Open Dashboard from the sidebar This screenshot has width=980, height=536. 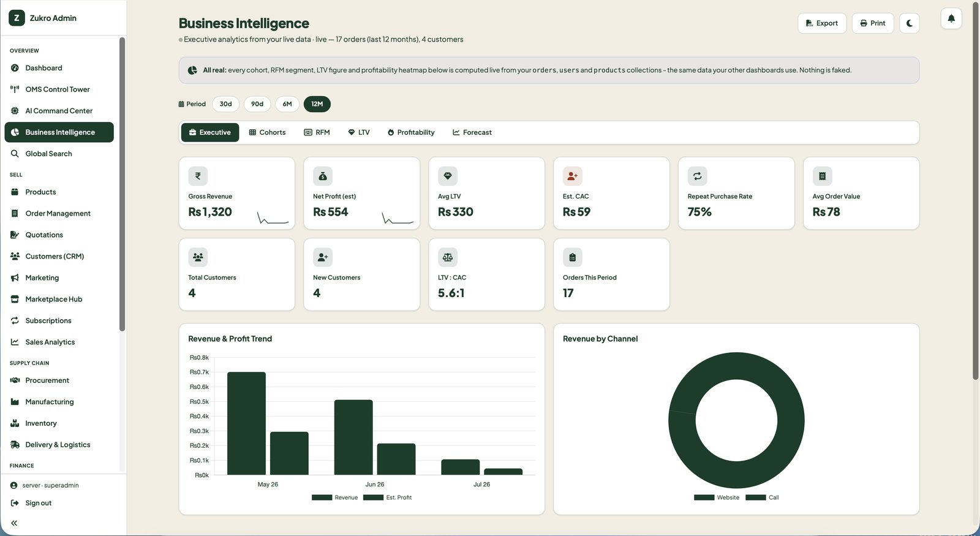coord(59,68)
